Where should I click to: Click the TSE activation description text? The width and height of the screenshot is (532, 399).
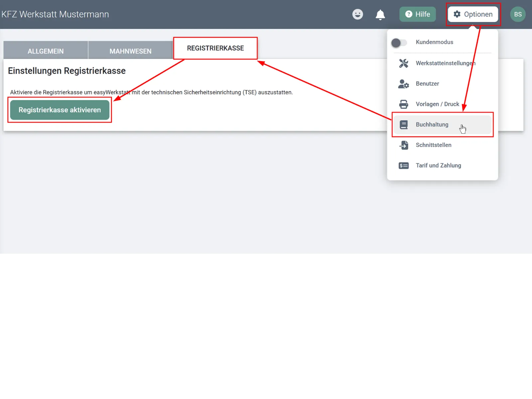tap(151, 92)
